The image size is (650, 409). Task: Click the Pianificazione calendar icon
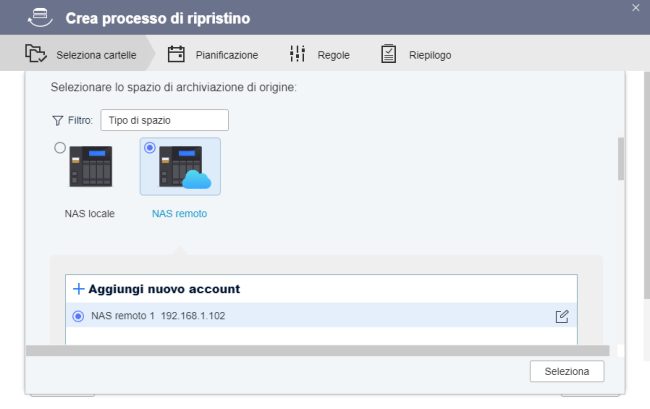point(176,54)
